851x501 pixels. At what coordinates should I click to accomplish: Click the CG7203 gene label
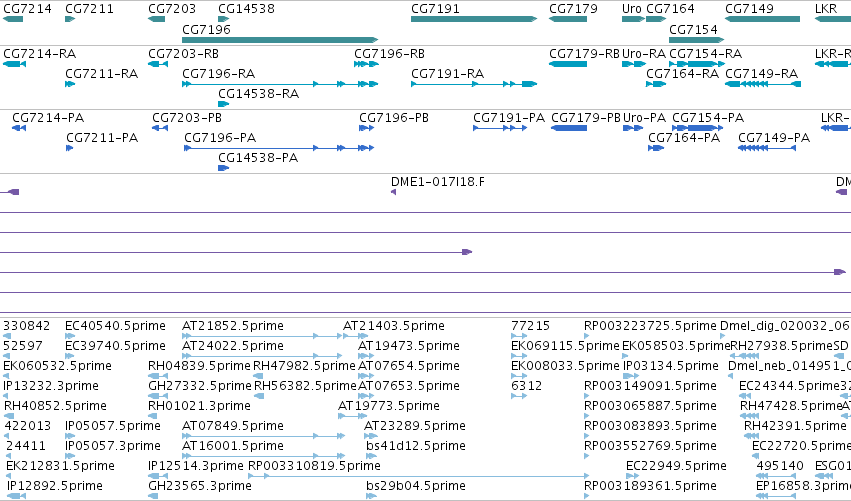tap(172, 9)
